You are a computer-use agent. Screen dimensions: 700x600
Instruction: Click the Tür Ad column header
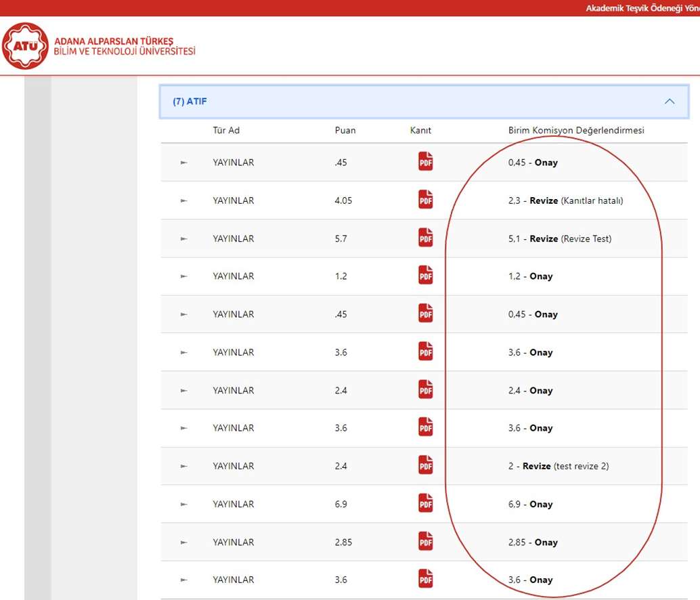(x=226, y=130)
